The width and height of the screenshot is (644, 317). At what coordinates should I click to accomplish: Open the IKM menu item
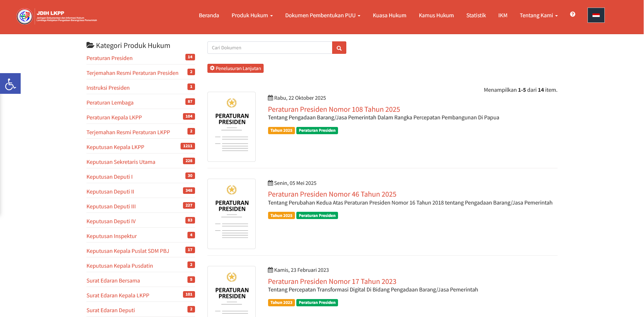[x=503, y=16]
